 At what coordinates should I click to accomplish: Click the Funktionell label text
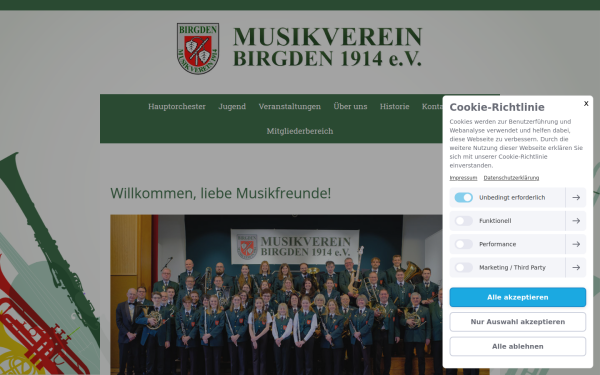[495, 221]
